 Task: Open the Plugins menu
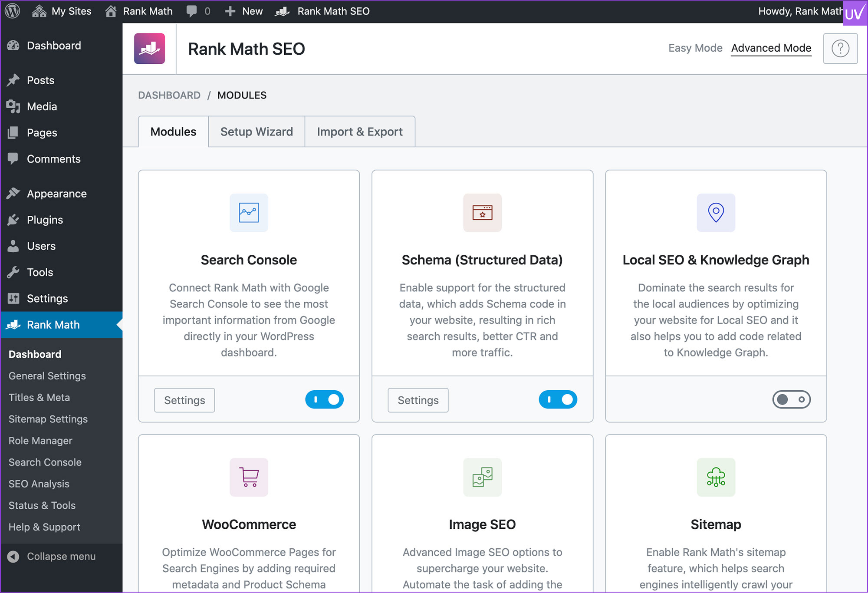tap(45, 220)
